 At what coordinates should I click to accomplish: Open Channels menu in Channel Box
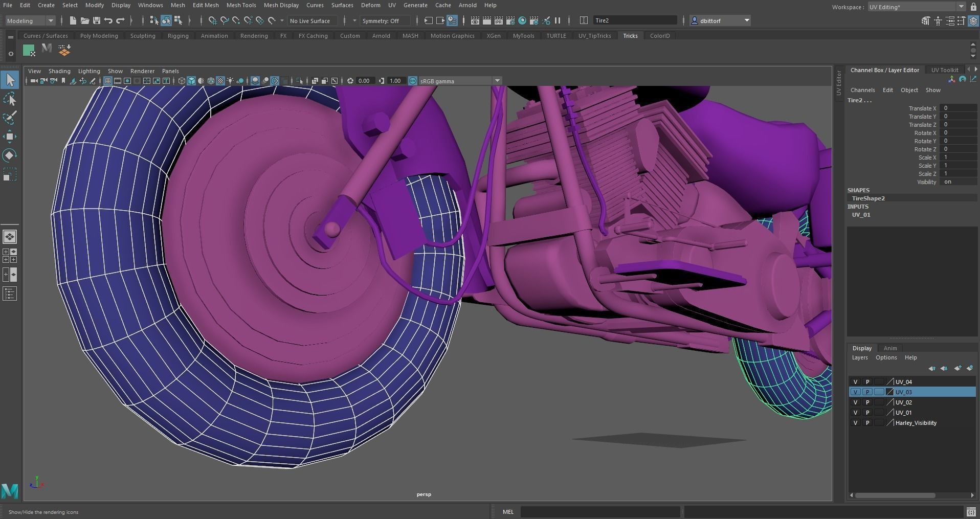[x=862, y=90]
